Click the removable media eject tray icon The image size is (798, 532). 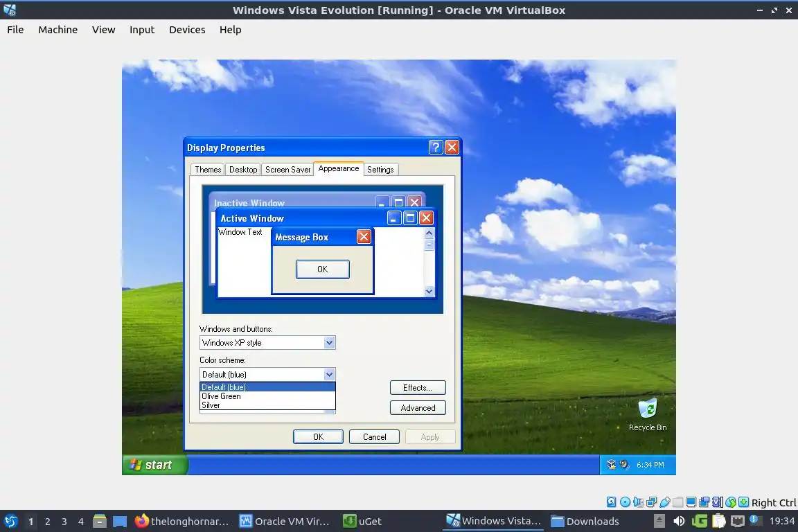click(659, 521)
